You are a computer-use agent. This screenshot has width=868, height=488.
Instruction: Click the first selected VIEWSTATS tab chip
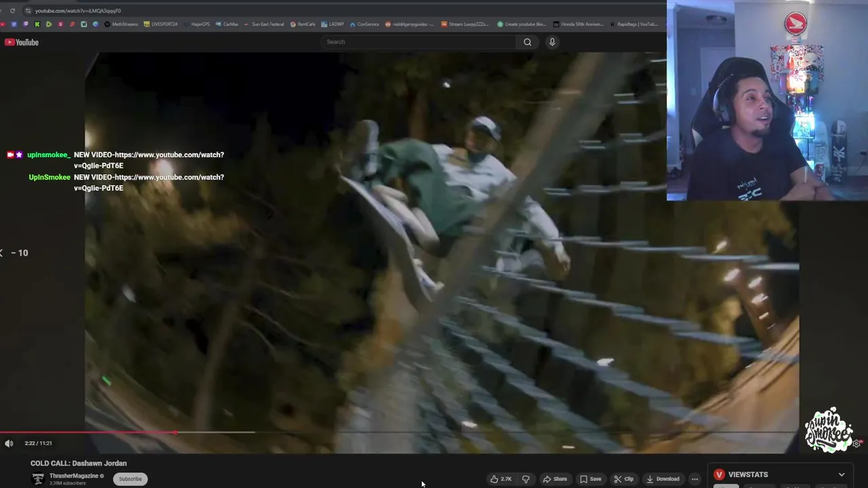pos(726,487)
